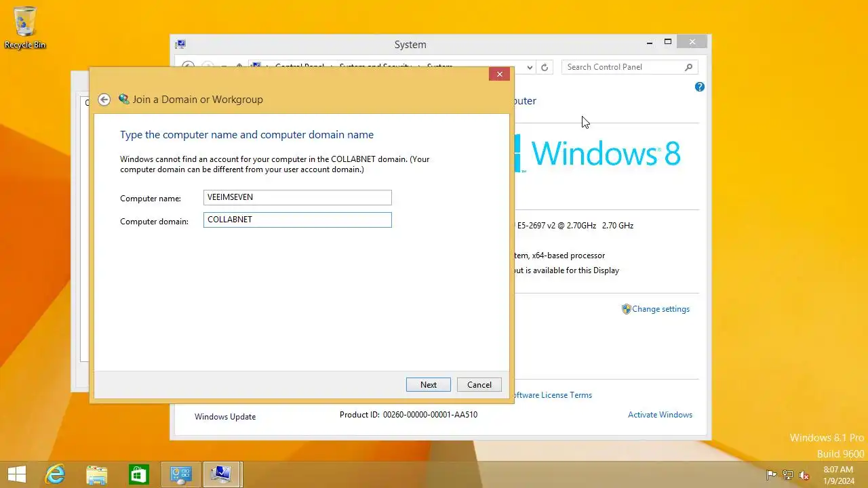Click the Windows 8 logo text
868x488 pixels.
tap(606, 153)
